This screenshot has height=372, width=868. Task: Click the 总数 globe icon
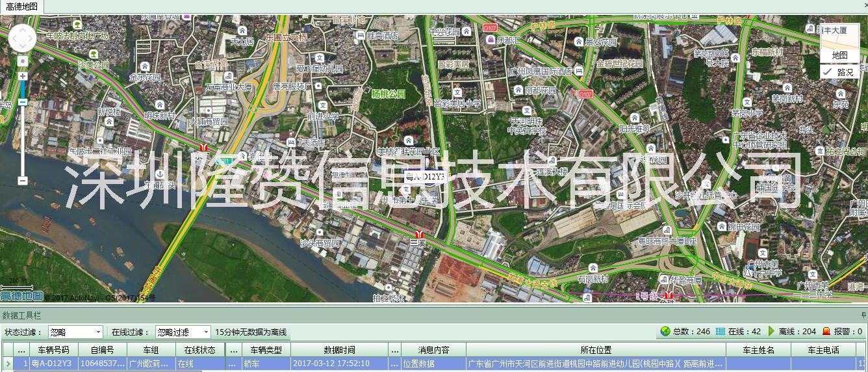pos(665,331)
